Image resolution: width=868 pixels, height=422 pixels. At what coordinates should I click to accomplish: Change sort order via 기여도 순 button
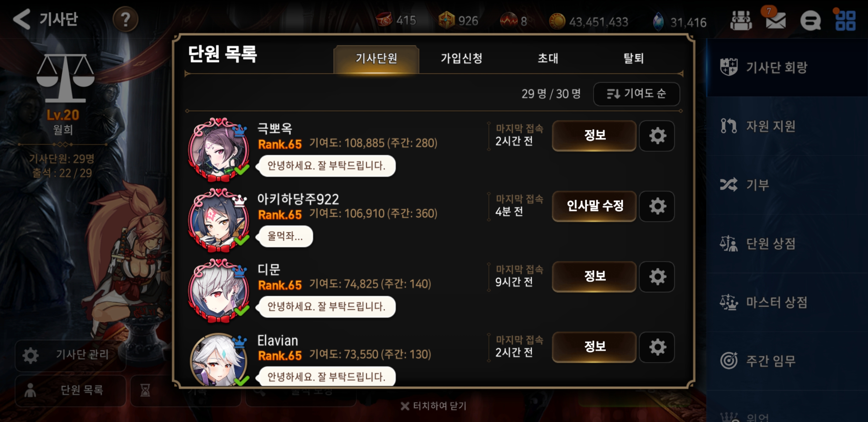tap(636, 93)
